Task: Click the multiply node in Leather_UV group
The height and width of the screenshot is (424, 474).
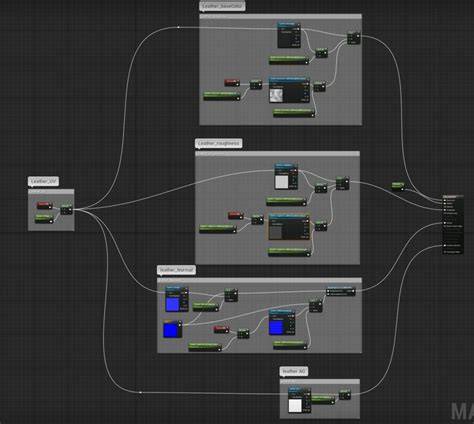Action: pyautogui.click(x=66, y=209)
